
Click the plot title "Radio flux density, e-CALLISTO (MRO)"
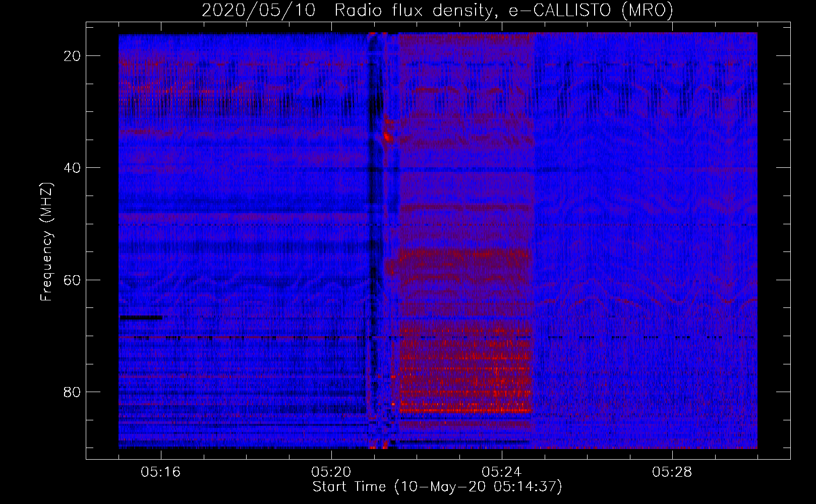click(x=504, y=10)
